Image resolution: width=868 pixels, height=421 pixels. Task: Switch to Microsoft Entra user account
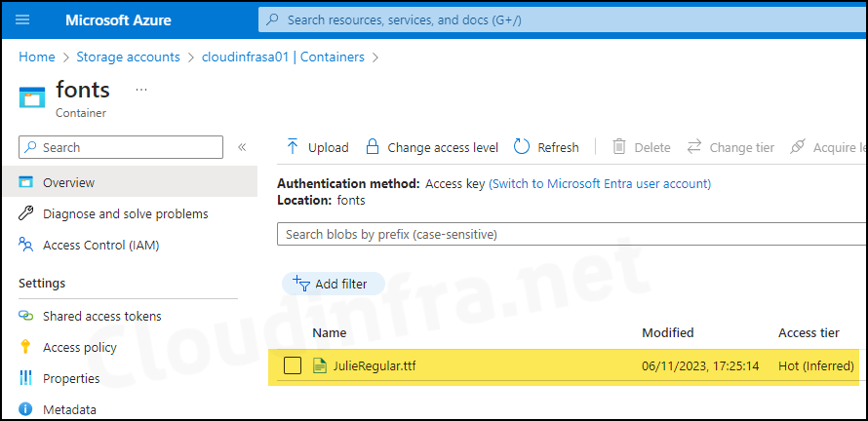[600, 183]
